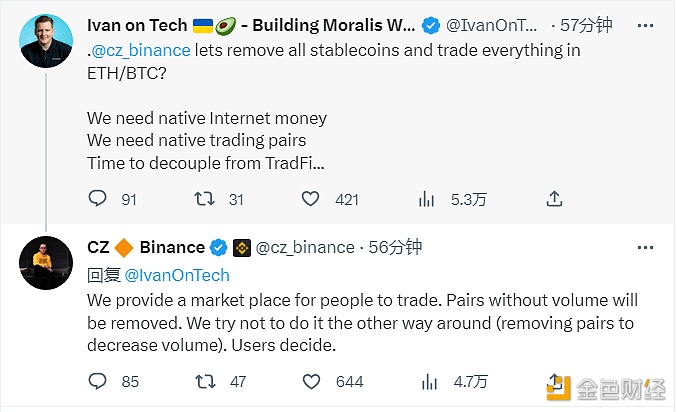
Task: Click the Binance affiliation badge
Action: coord(241,247)
